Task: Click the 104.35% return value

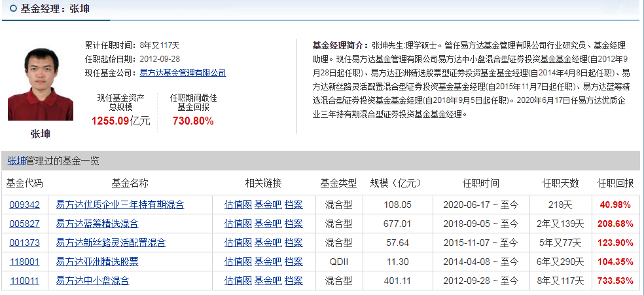Action: (x=615, y=262)
